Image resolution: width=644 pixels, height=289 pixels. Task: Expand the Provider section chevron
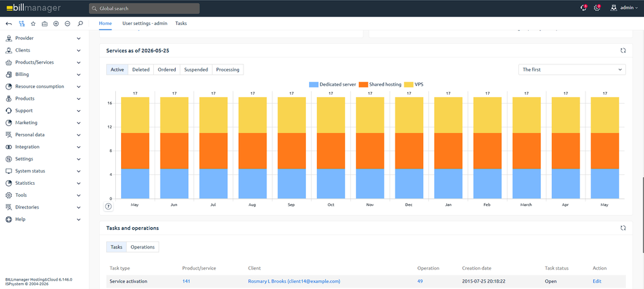79,39
